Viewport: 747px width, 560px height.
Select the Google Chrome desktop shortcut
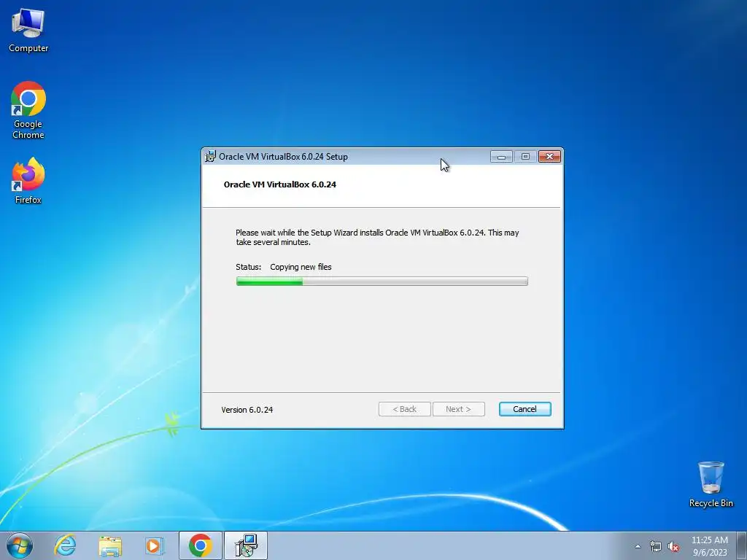tap(28, 111)
